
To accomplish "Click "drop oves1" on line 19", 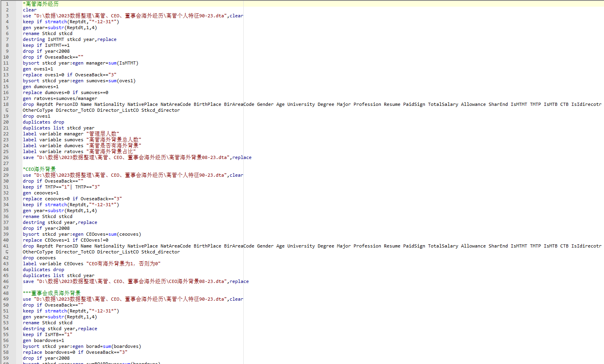I will (37, 116).
